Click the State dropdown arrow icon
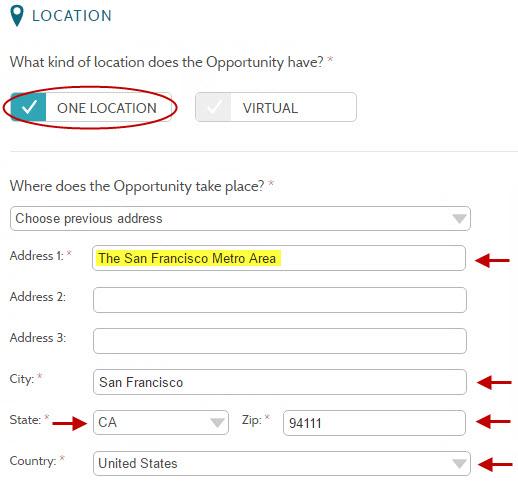 (217, 423)
